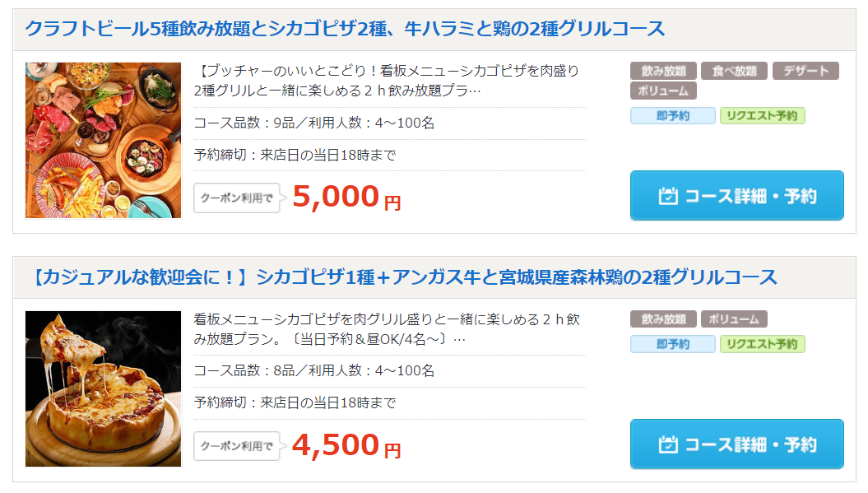Viewport: 868px width, 493px height.
Task: Select the ボリューム tag on second course
Action: pyautogui.click(x=734, y=319)
